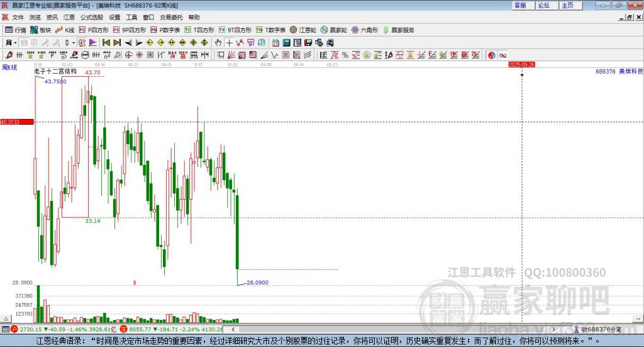Image resolution: width=644 pixels, height=347 pixels.
Task: Click the 客服 button
Action: [523, 5]
